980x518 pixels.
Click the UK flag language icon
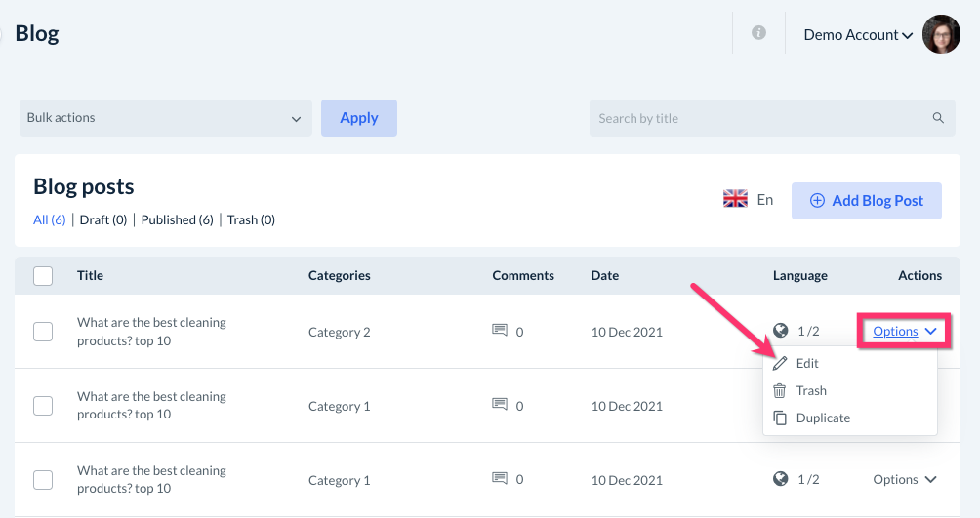pos(735,200)
